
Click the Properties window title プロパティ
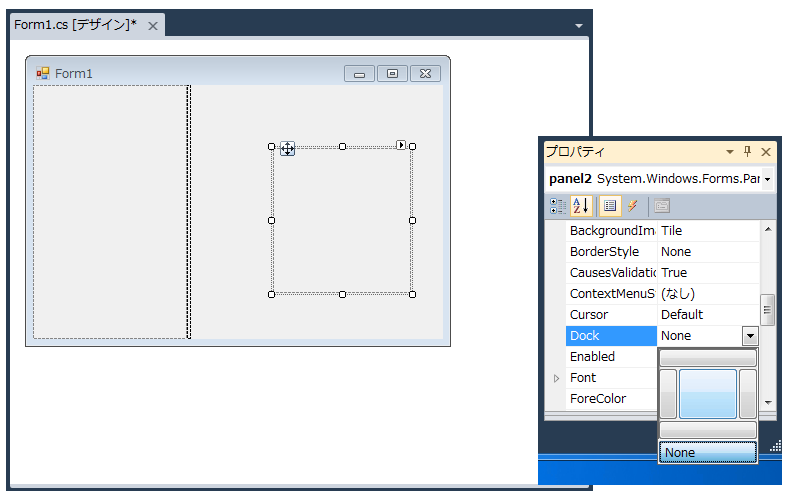point(575,152)
